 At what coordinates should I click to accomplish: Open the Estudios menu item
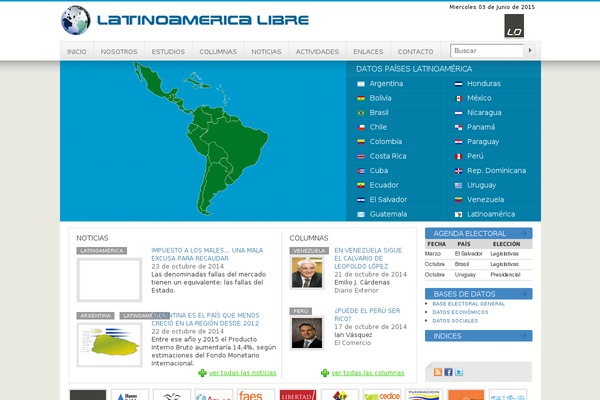point(168,51)
